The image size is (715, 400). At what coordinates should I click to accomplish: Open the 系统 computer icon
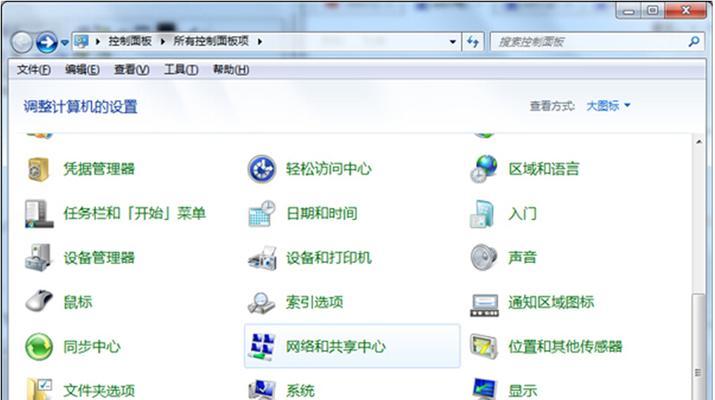coord(262,390)
